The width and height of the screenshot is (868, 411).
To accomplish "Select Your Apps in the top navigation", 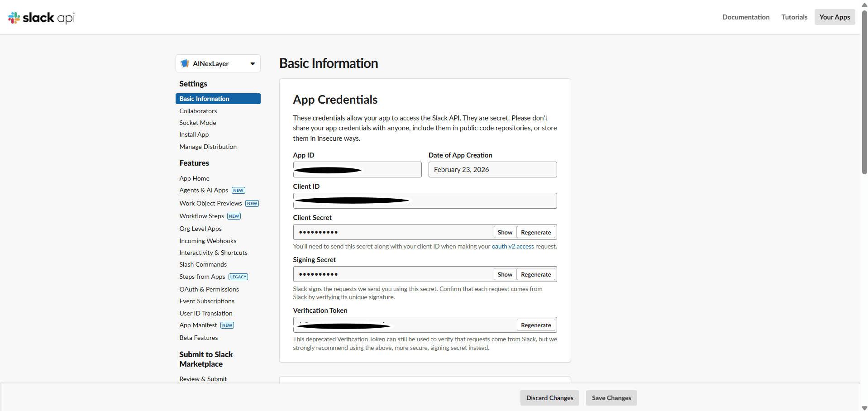I will click(x=834, y=17).
